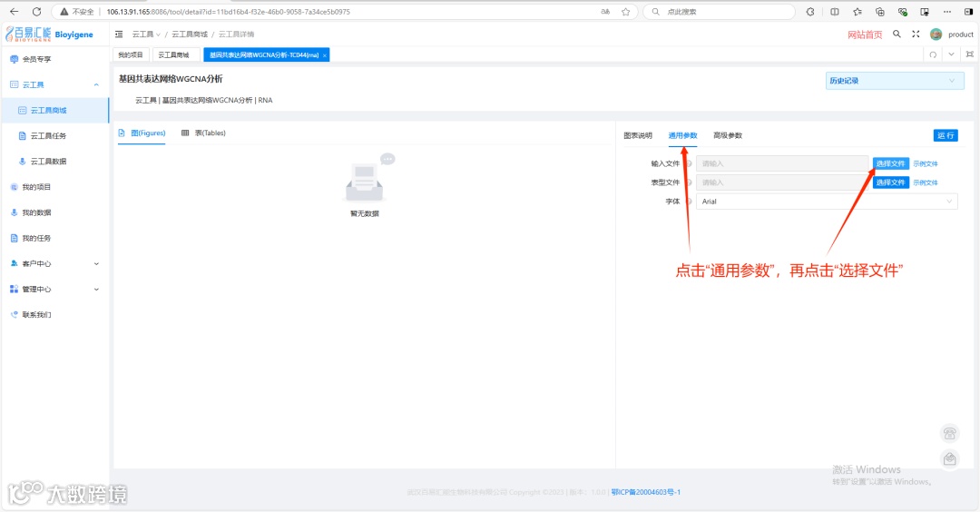Viewport: 980px width, 512px height.
Task: Close the 基因共表达网络WGCNA分析 tab
Action: click(x=325, y=55)
